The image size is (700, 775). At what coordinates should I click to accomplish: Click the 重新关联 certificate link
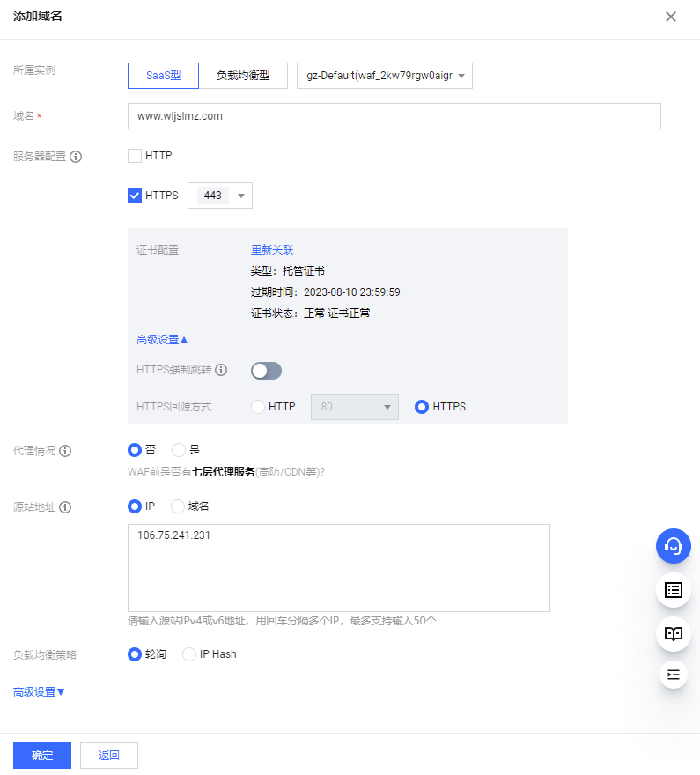[272, 249]
